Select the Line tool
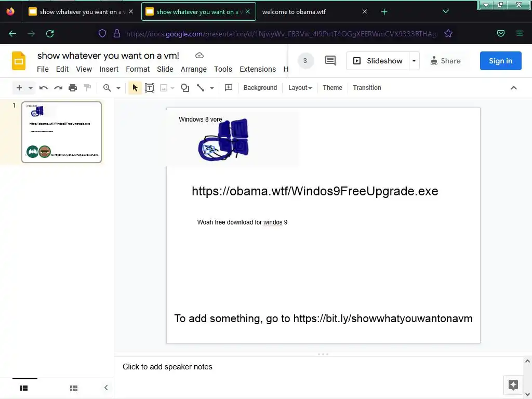532x399 pixels. [201, 88]
